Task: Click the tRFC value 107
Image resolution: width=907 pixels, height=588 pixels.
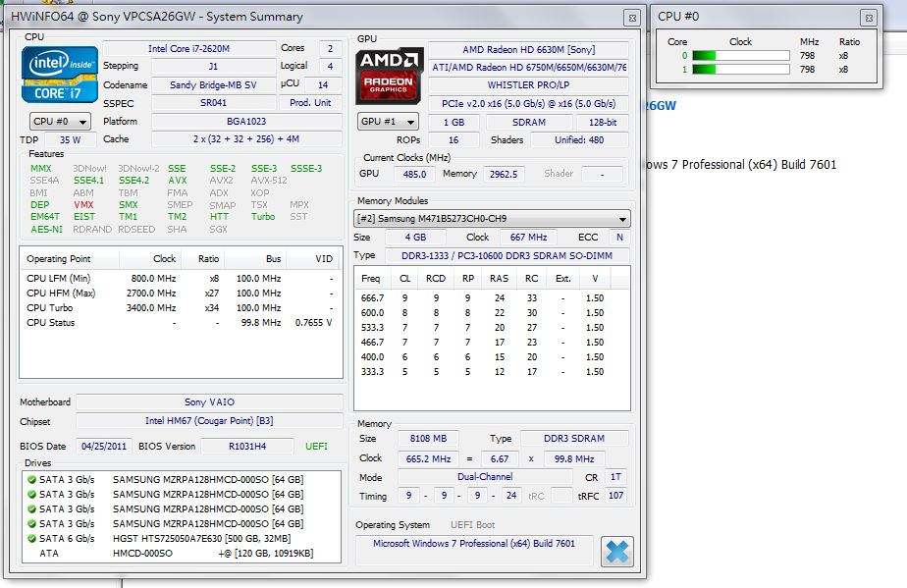Action: [616, 496]
